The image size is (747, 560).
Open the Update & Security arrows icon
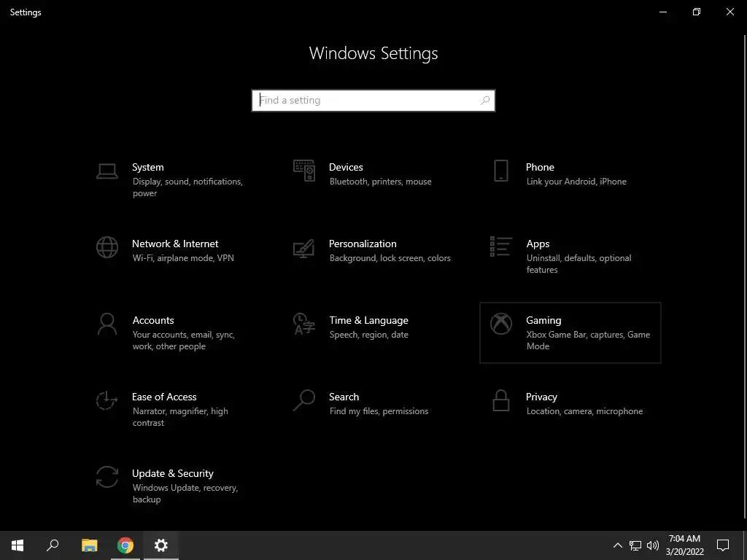click(107, 477)
